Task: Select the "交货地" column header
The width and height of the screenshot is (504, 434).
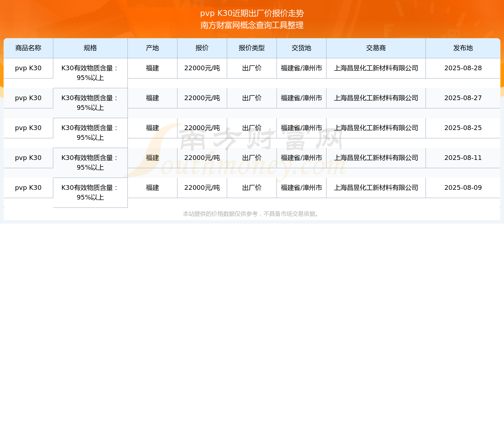Action: click(301, 48)
